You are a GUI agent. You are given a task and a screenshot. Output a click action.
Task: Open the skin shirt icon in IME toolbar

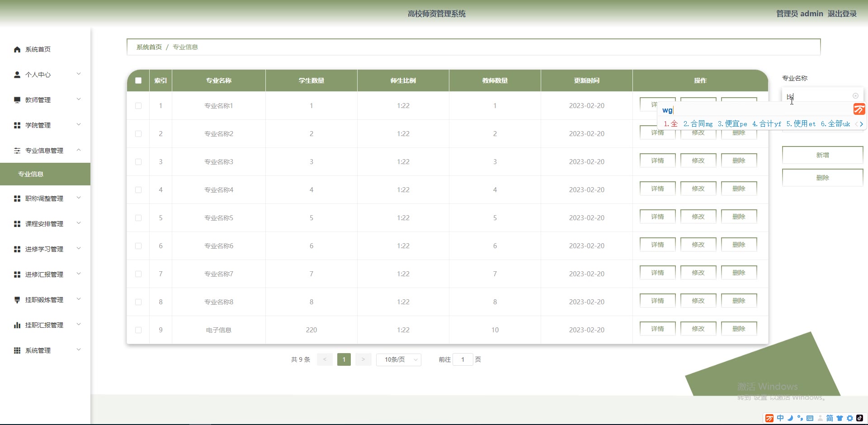[x=840, y=418]
